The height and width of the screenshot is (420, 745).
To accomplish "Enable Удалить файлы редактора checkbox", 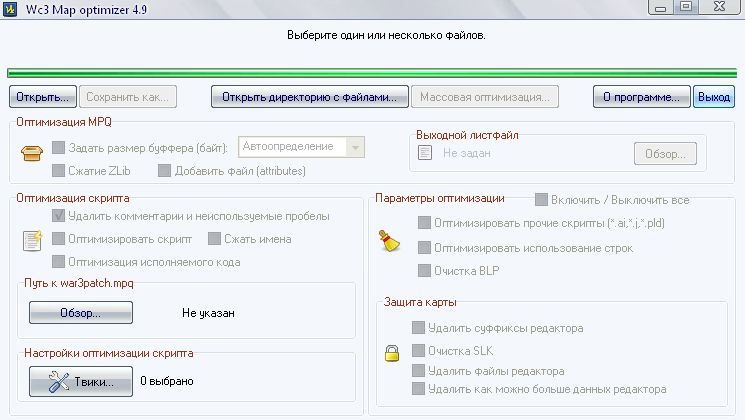I will point(419,371).
